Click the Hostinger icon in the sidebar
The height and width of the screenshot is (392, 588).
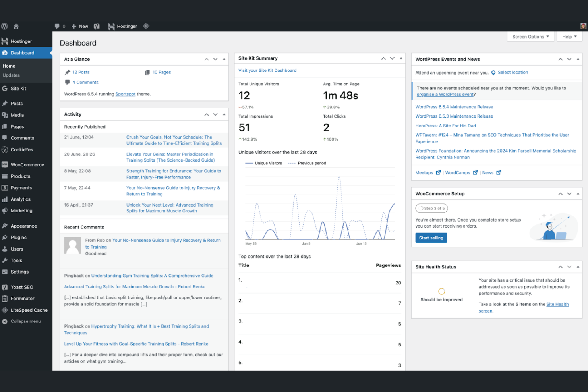pyautogui.click(x=5, y=41)
